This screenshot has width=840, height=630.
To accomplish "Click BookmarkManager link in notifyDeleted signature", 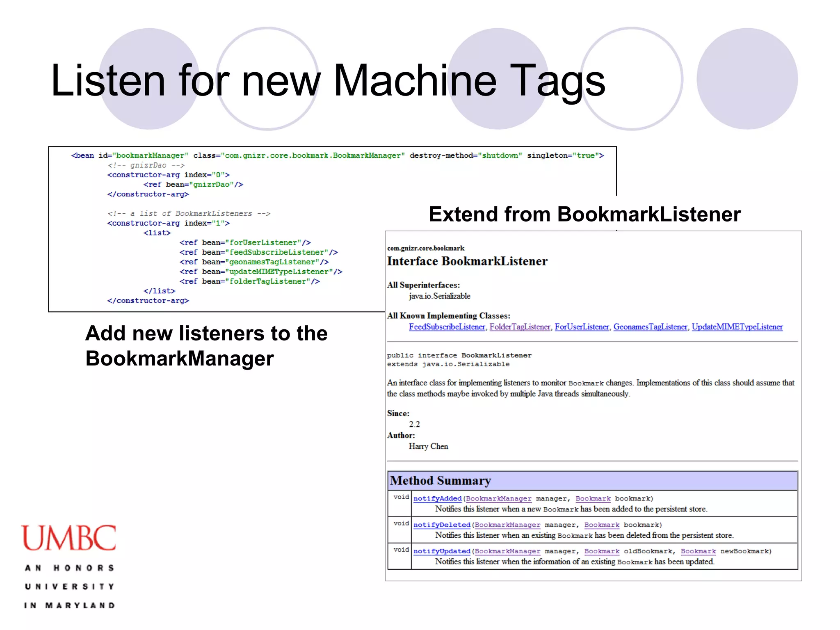I will (507, 525).
